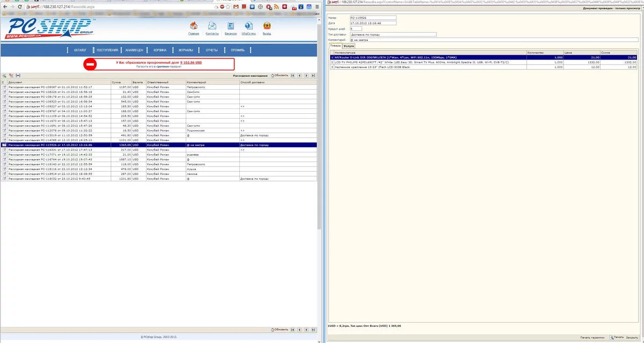The image size is (644, 343).
Task: Click the Закрыть button
Action: coord(632,338)
